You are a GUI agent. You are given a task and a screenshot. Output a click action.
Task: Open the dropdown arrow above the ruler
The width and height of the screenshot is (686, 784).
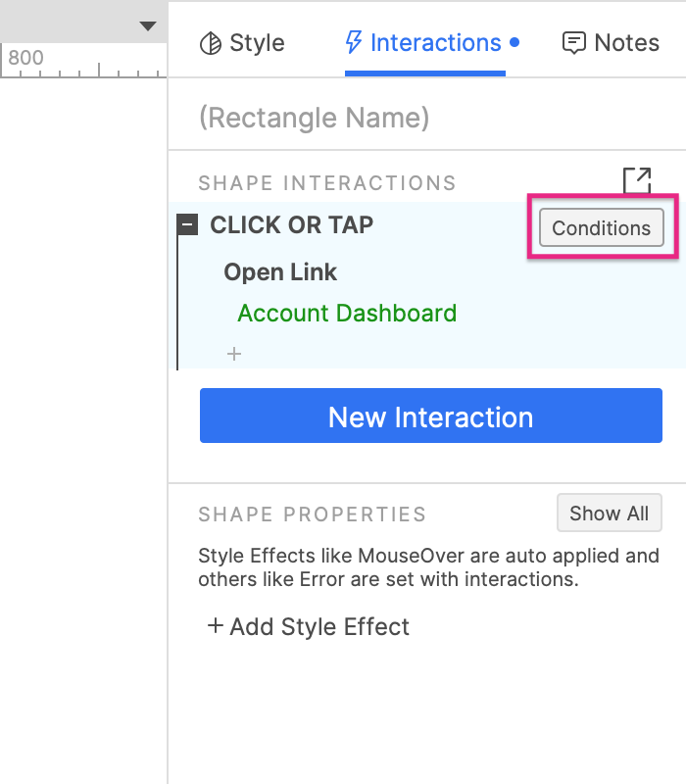(x=148, y=25)
